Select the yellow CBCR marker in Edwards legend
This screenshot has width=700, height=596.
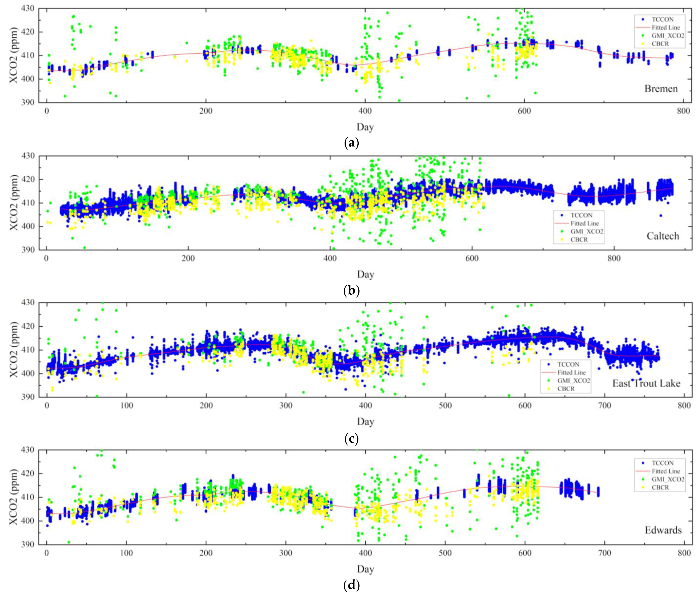coord(643,487)
